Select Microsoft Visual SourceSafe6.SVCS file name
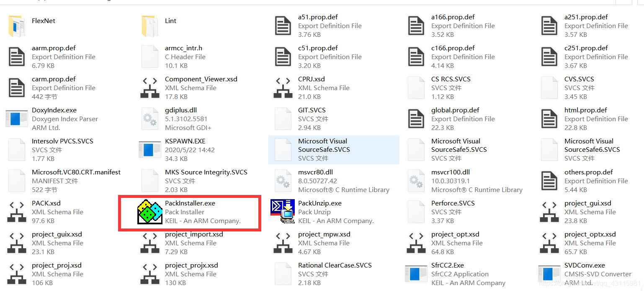Screen dimensions: 644x291 point(592,145)
